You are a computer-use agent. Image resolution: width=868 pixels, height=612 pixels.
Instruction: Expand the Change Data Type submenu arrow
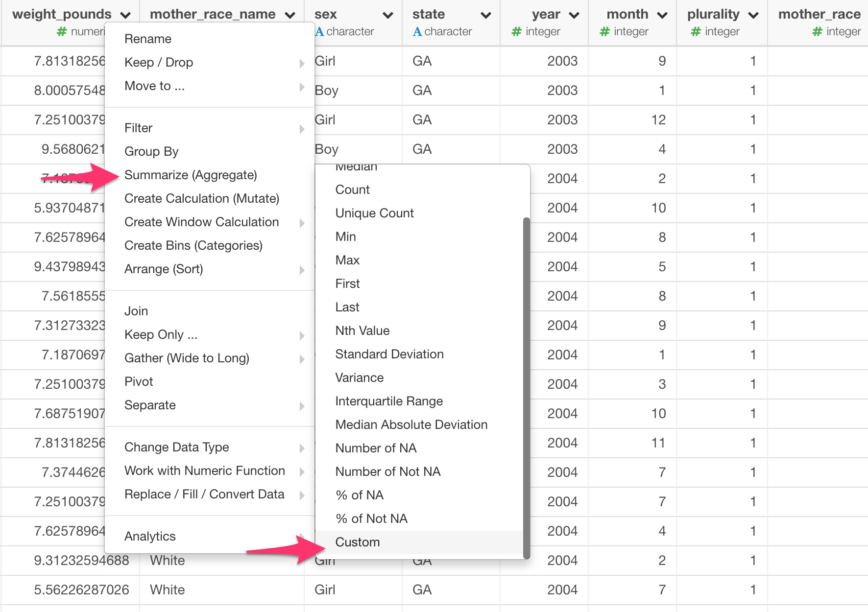point(302,448)
